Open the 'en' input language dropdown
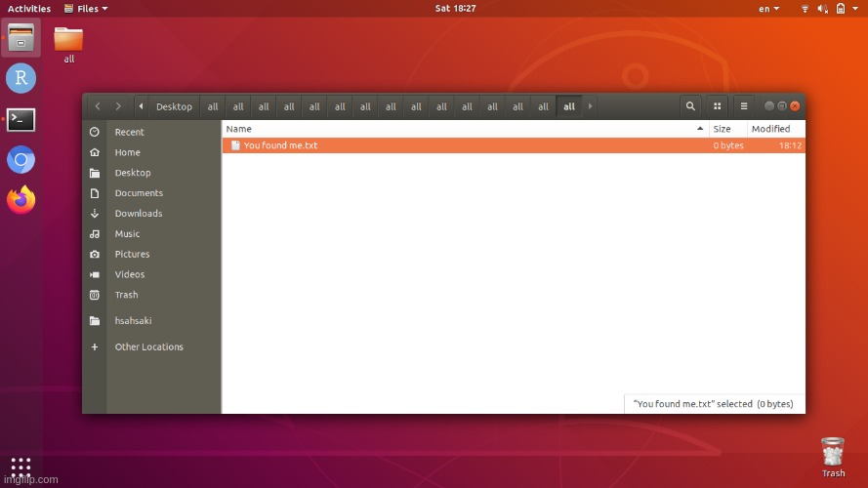The image size is (868, 488). pyautogui.click(x=768, y=9)
